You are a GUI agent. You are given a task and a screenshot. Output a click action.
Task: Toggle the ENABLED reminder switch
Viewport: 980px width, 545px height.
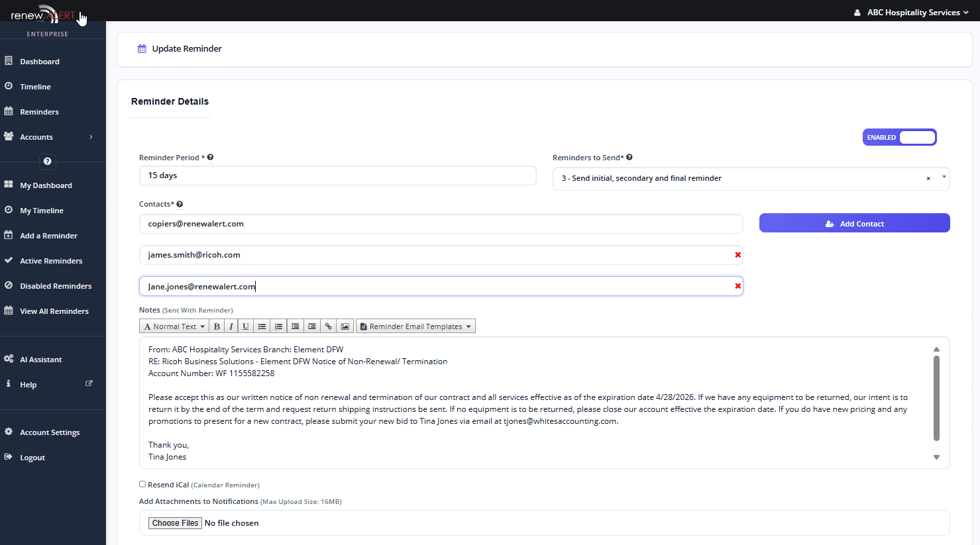899,137
